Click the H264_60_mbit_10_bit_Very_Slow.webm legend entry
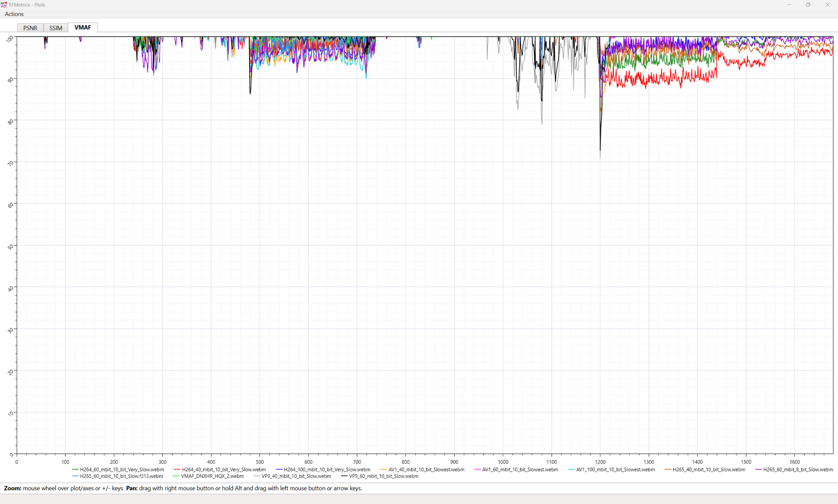 122,470
